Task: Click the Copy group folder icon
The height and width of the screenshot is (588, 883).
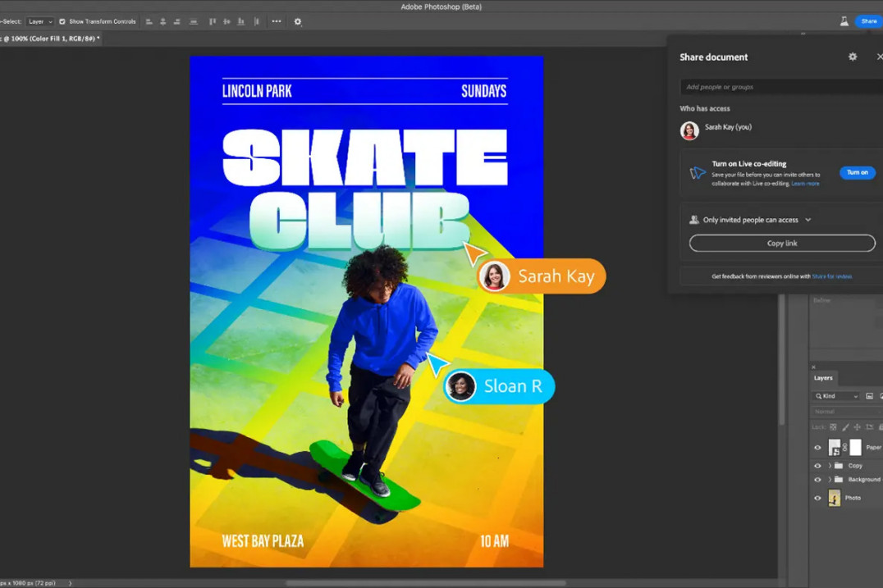Action: [x=839, y=465]
